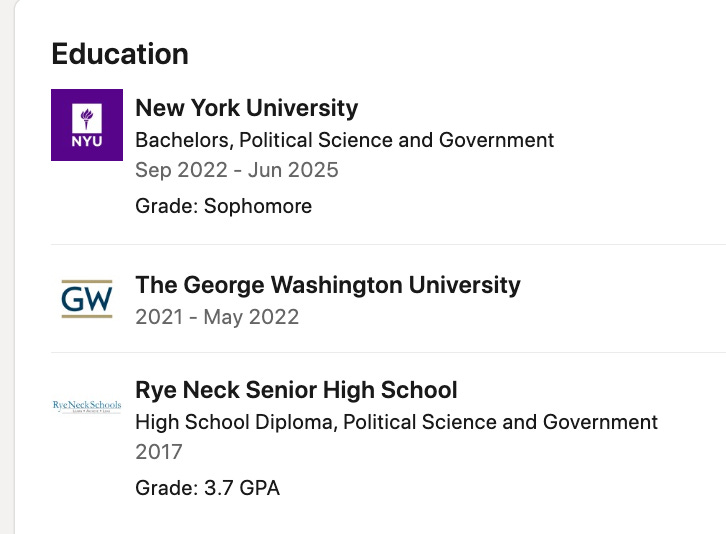Image resolution: width=726 pixels, height=534 pixels.
Task: Click the GW university logo
Action: click(x=87, y=298)
